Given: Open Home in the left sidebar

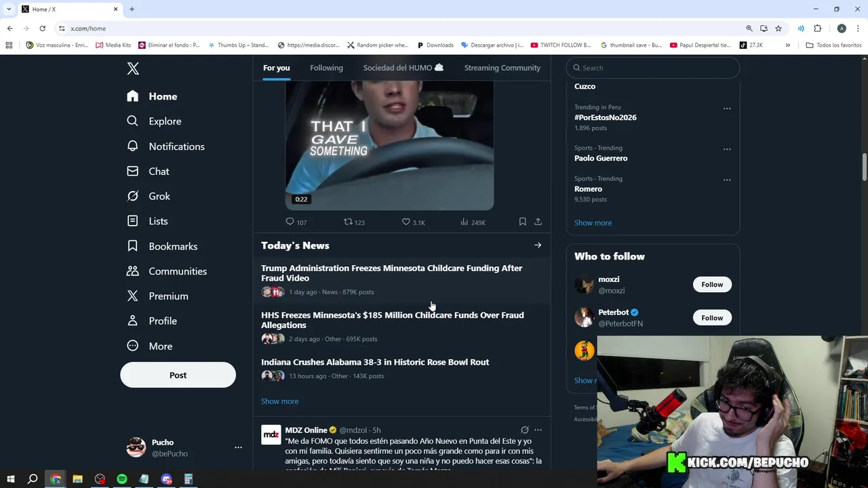Looking at the screenshot, I should [x=152, y=96].
